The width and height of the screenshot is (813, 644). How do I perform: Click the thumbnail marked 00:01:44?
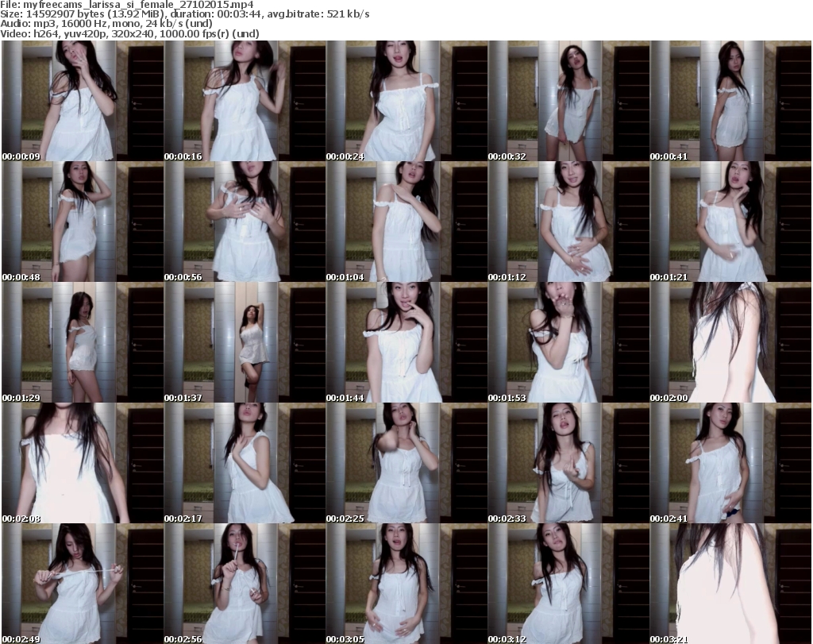[406, 342]
